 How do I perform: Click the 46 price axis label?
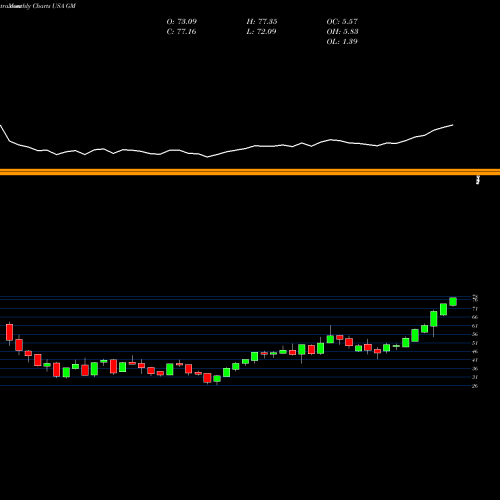pos(475,351)
